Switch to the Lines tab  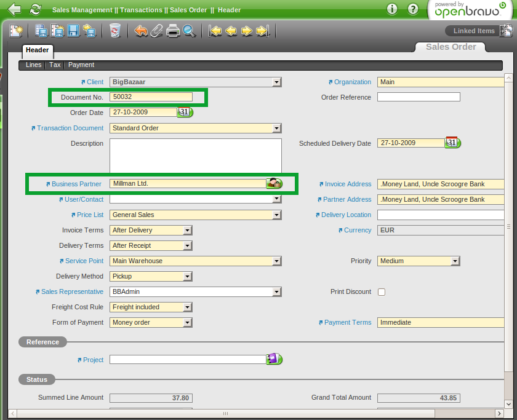34,65
